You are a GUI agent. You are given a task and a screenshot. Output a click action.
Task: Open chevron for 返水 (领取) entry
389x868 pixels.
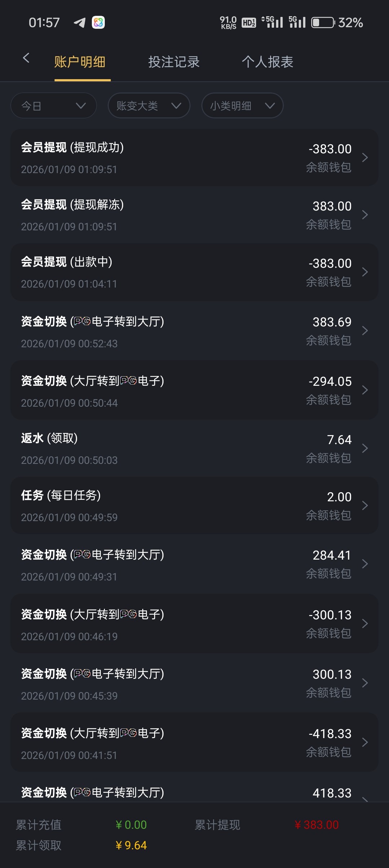coord(365,448)
